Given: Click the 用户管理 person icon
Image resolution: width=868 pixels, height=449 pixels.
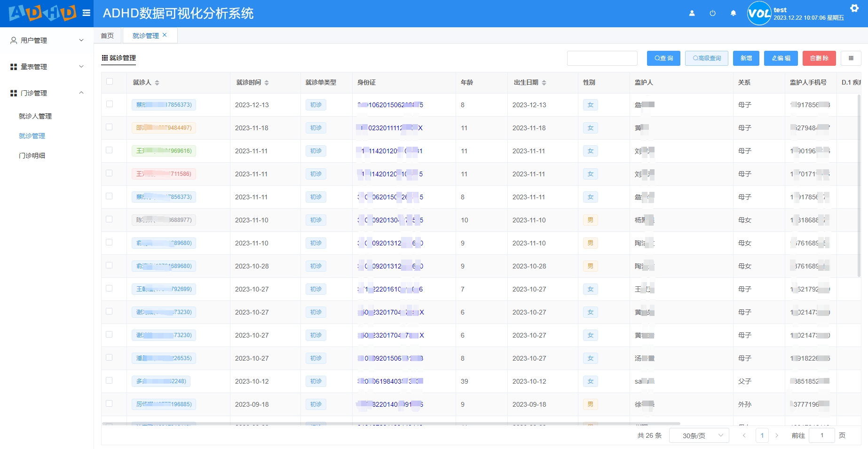Looking at the screenshot, I should coord(14,40).
